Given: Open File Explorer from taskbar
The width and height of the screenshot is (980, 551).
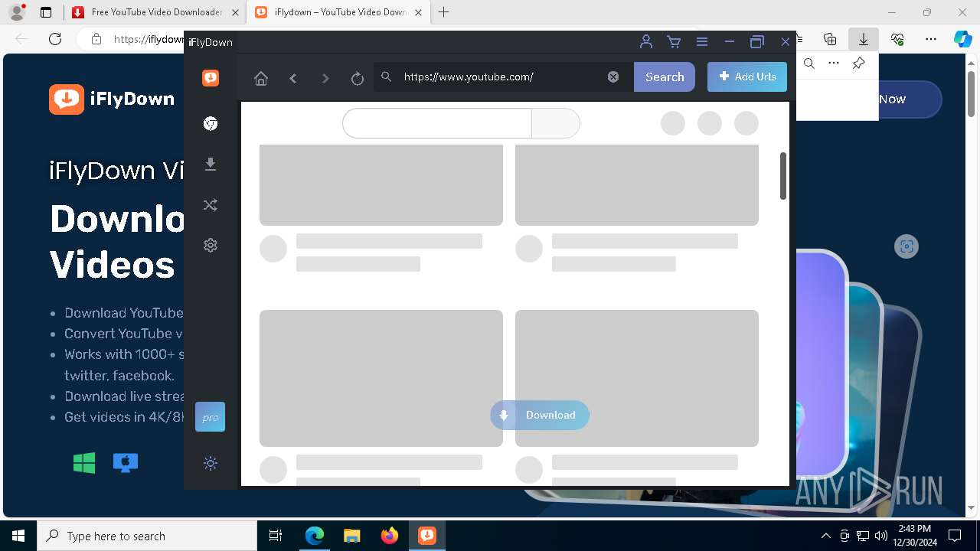Looking at the screenshot, I should (352, 536).
